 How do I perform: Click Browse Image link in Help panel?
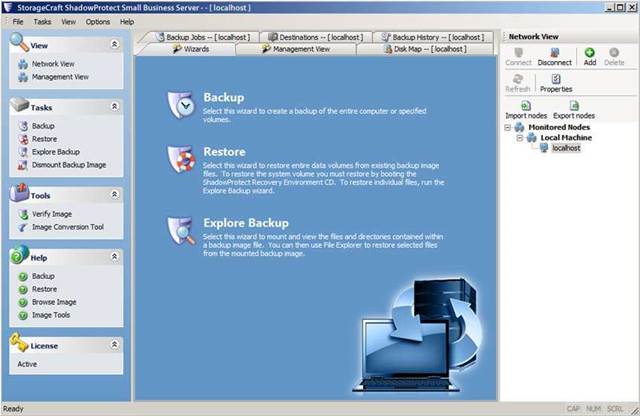(x=54, y=303)
